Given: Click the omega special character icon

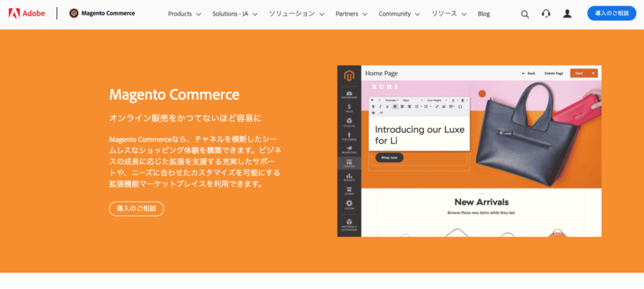Looking at the screenshot, I should [460, 106].
